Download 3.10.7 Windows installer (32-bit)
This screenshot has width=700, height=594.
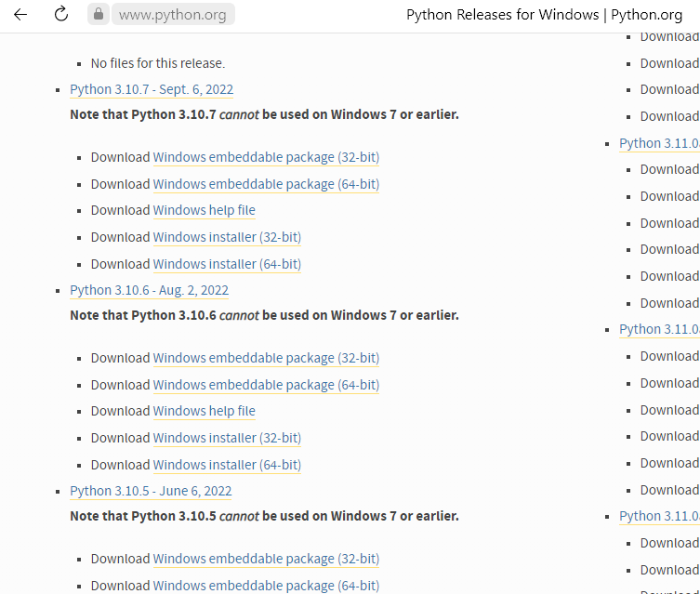coord(227,237)
